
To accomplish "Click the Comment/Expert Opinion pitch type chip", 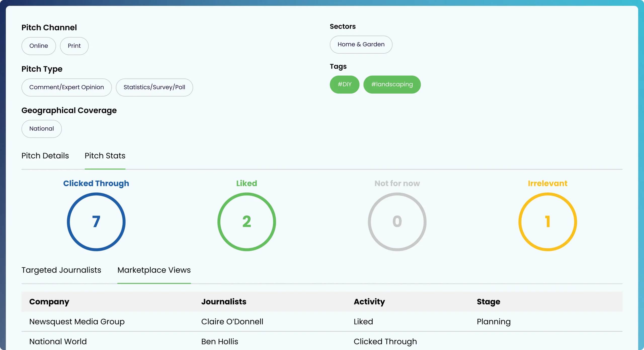I will [66, 87].
